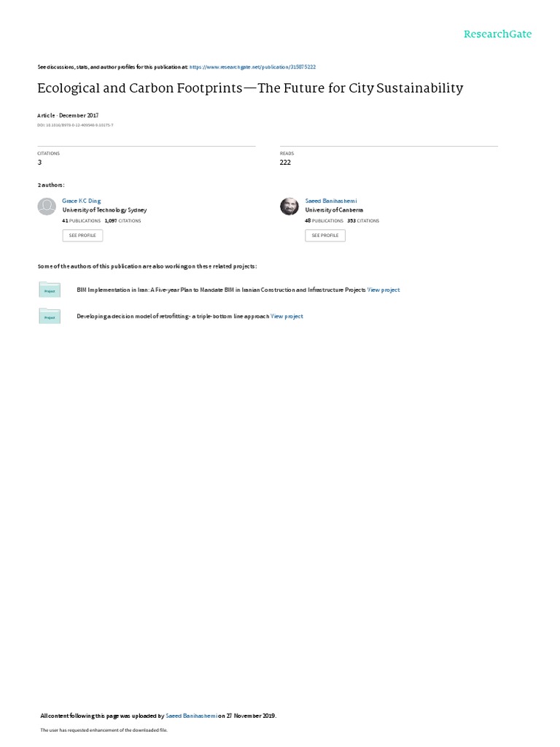
Task: Click the ResearchGate logo
Action: 497,34
